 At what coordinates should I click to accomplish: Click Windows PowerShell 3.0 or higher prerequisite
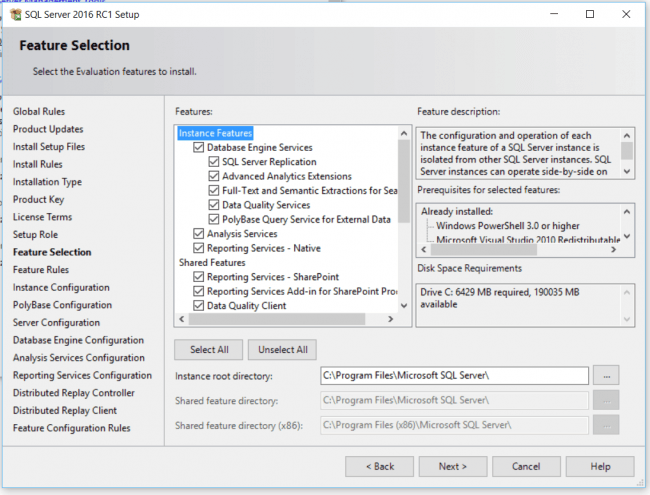508,226
